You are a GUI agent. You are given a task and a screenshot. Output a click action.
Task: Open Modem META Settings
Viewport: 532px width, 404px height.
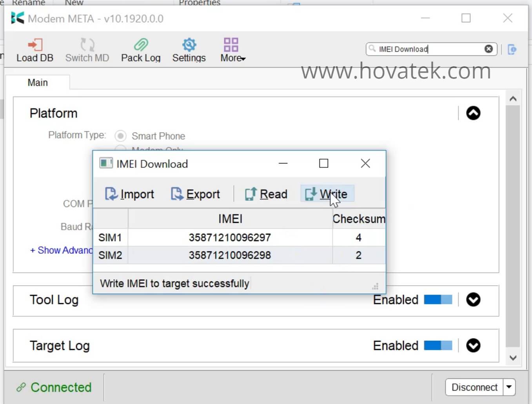[189, 49]
